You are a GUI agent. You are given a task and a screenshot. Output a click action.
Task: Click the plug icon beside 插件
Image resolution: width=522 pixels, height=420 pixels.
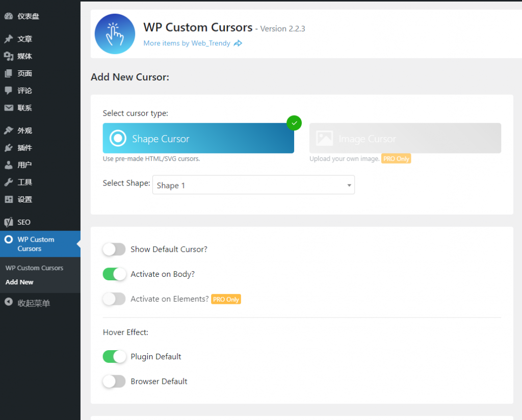9,148
